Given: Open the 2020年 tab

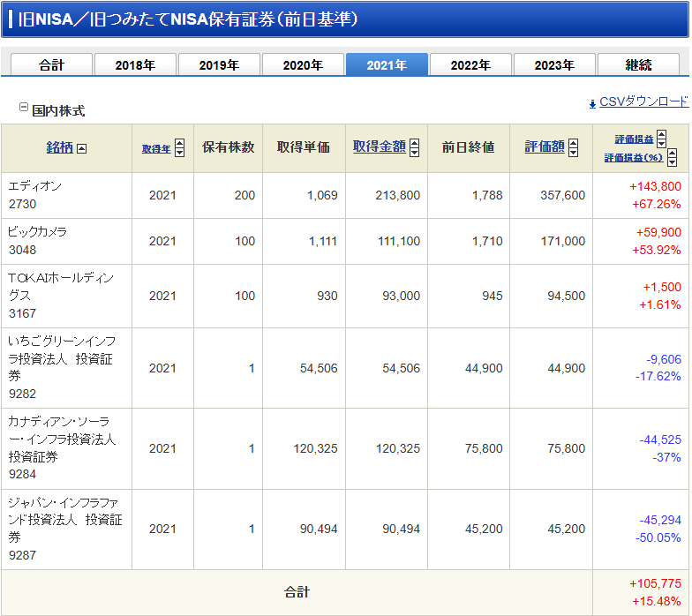Looking at the screenshot, I should coord(303,65).
